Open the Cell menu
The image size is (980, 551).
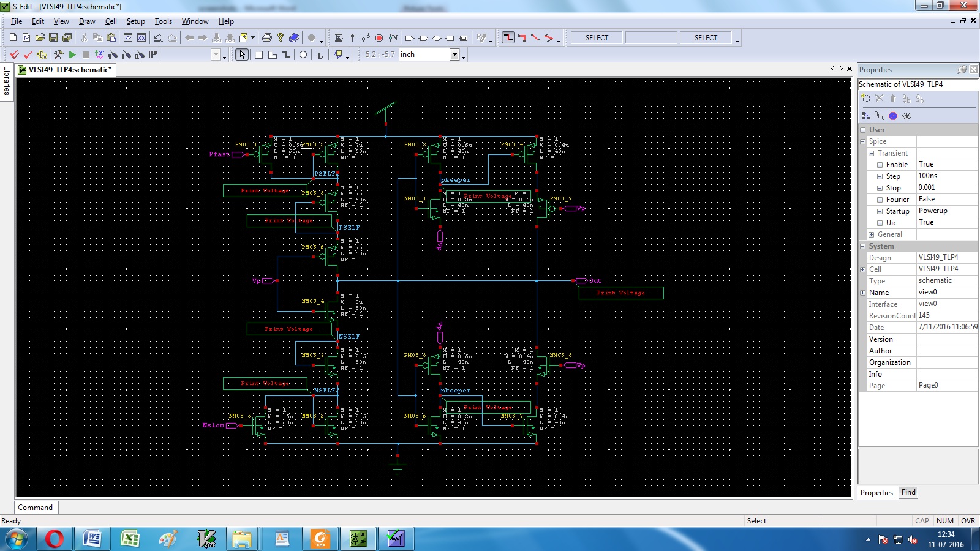click(111, 21)
